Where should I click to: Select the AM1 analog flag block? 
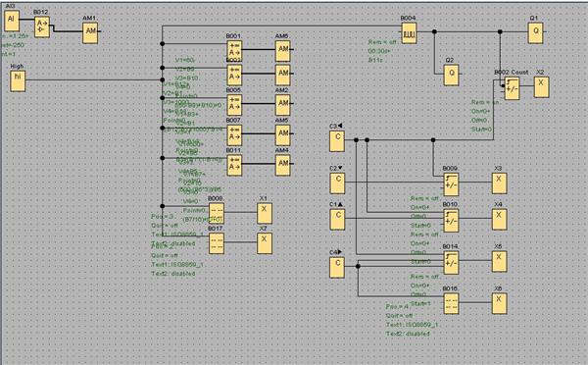pyautogui.click(x=90, y=33)
